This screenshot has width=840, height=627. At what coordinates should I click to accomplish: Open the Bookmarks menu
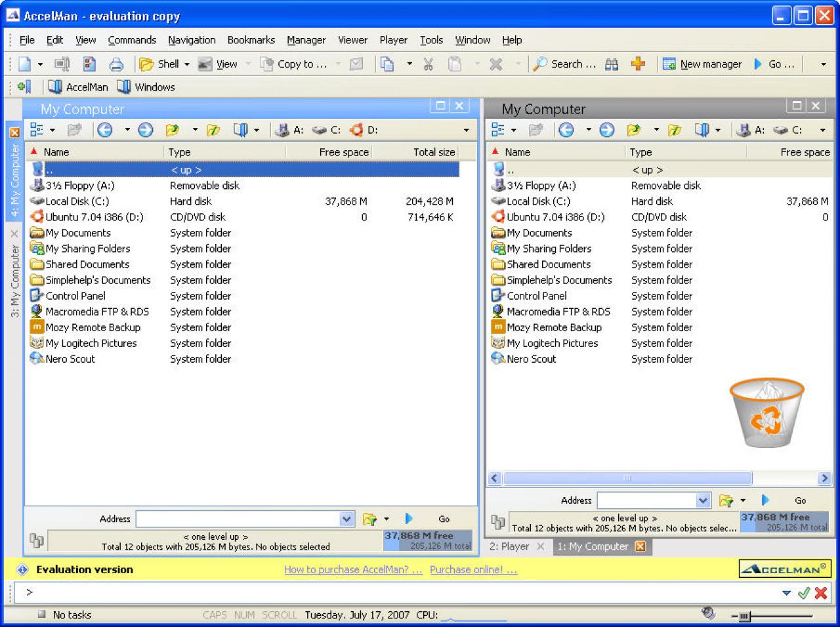click(251, 40)
